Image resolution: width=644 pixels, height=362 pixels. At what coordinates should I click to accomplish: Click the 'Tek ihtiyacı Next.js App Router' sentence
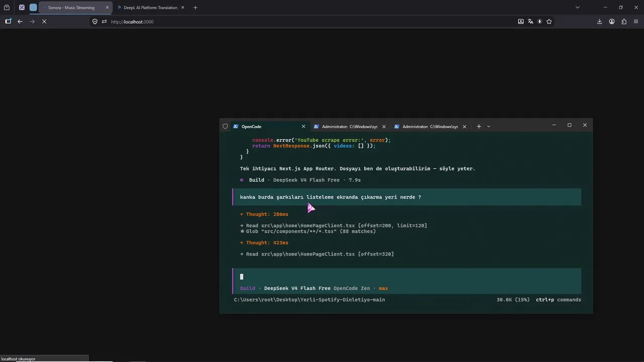point(358,169)
